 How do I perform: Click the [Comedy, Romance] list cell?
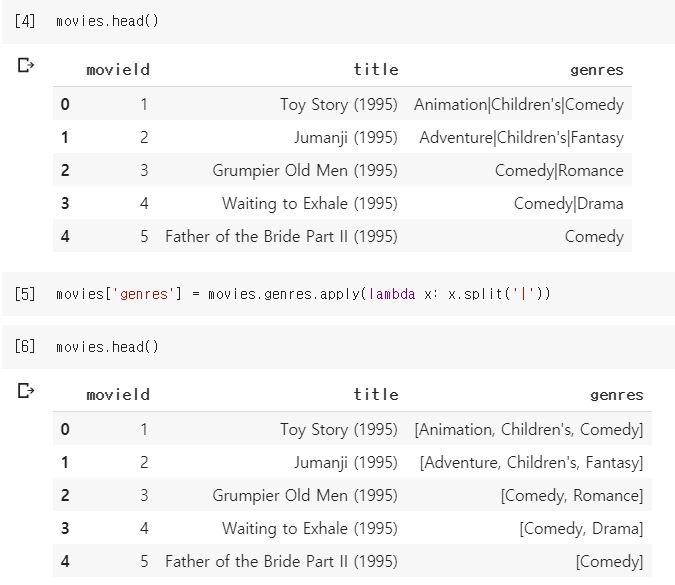572,495
